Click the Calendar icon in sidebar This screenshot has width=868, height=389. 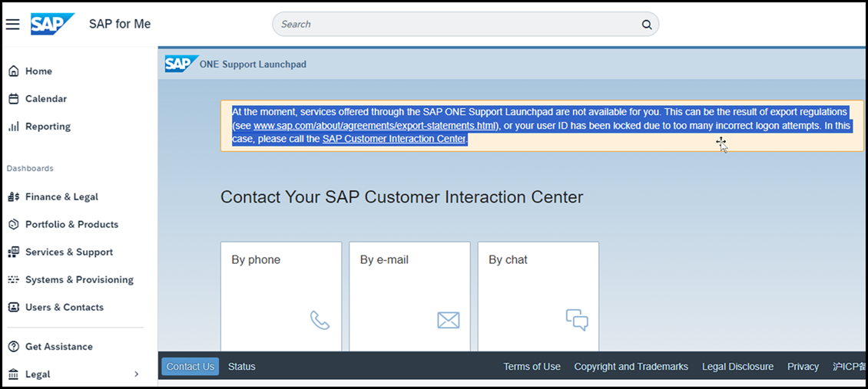(14, 99)
